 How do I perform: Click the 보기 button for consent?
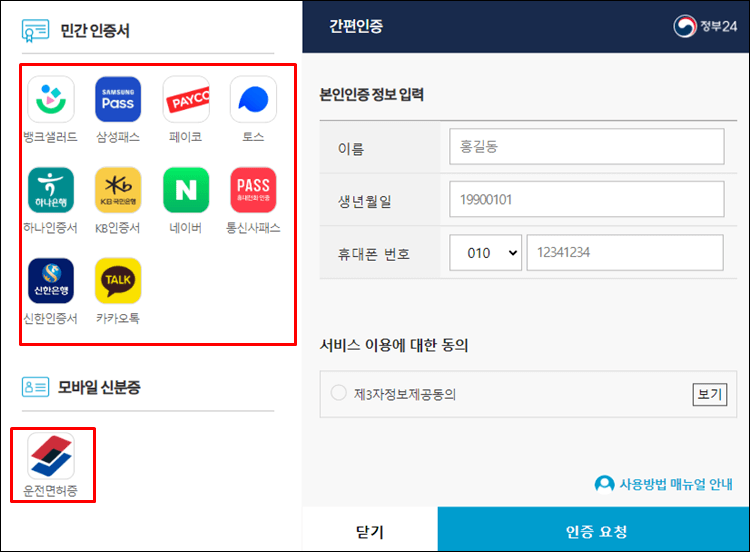pyautogui.click(x=710, y=394)
